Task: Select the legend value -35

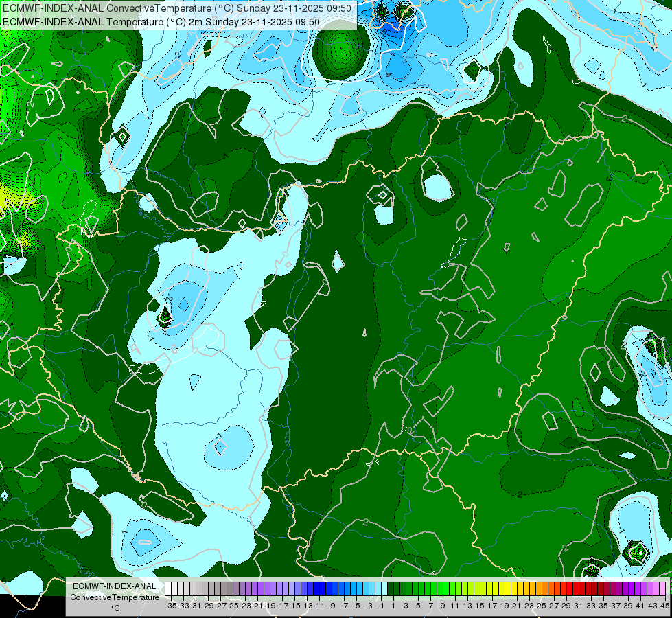Action: (170, 606)
